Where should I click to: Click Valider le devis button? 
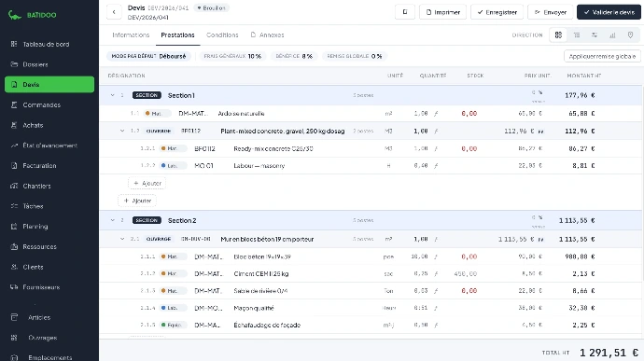(x=609, y=12)
